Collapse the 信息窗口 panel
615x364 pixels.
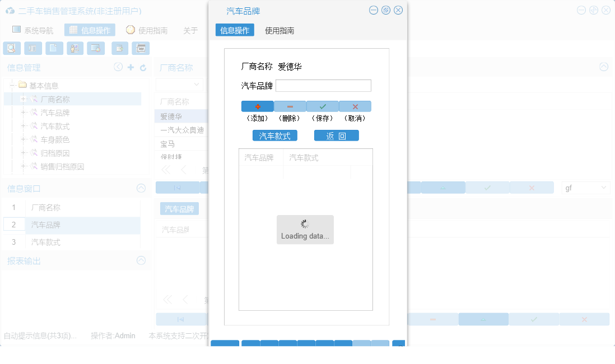[x=141, y=189]
